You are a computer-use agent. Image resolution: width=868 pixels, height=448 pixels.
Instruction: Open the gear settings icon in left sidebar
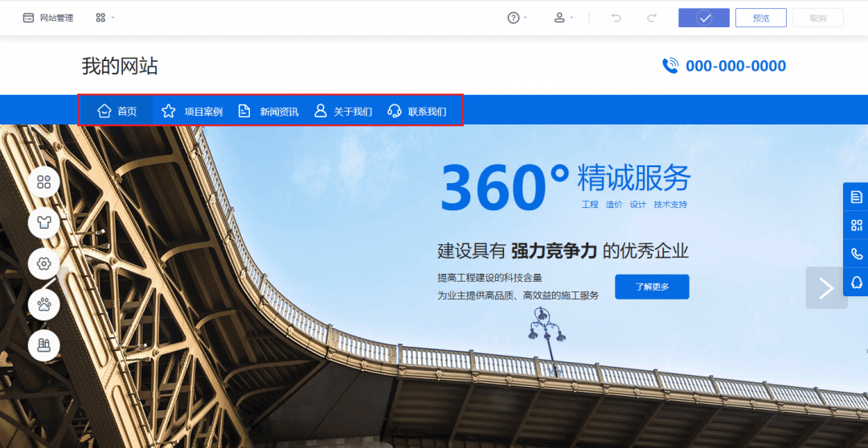click(x=43, y=264)
